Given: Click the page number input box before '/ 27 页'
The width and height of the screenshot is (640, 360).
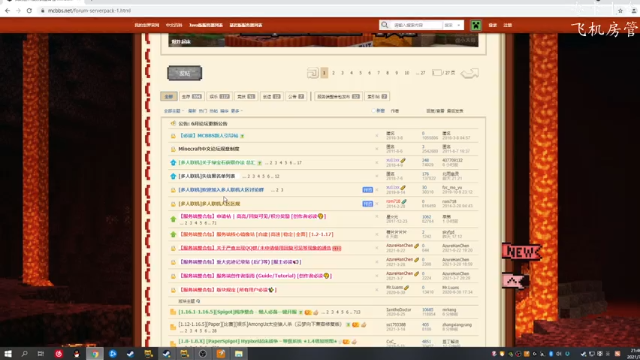Looking at the screenshot, I should [437, 73].
